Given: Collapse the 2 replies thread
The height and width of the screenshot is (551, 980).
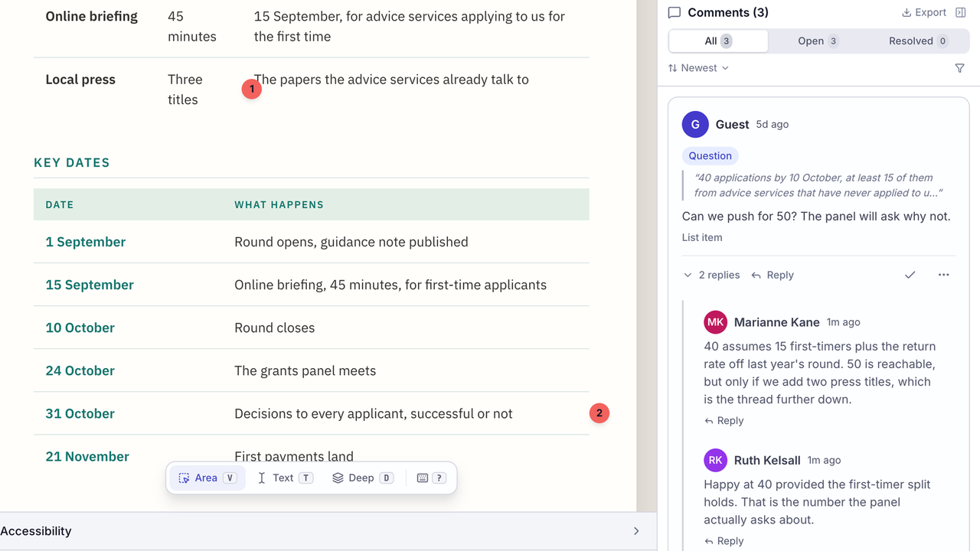Looking at the screenshot, I should 711,275.
